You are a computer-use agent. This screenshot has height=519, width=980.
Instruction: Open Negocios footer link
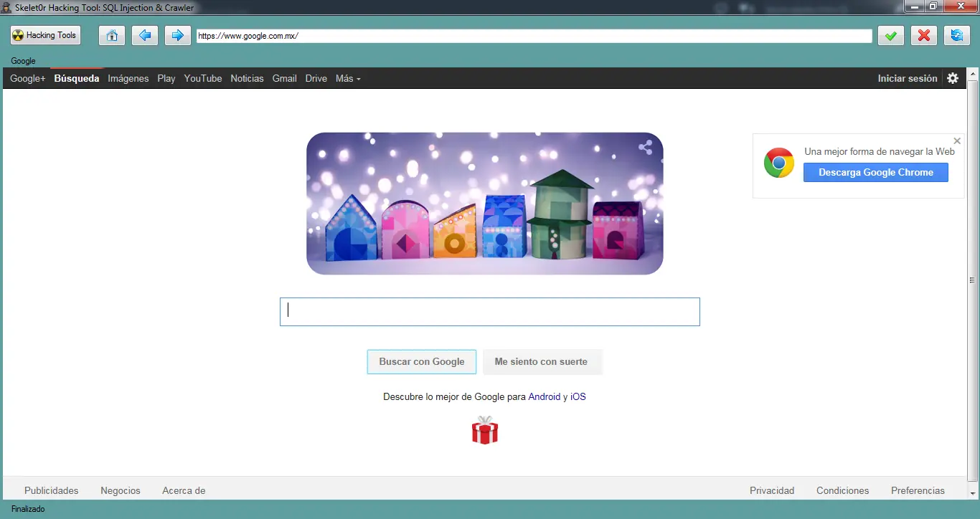coord(121,490)
